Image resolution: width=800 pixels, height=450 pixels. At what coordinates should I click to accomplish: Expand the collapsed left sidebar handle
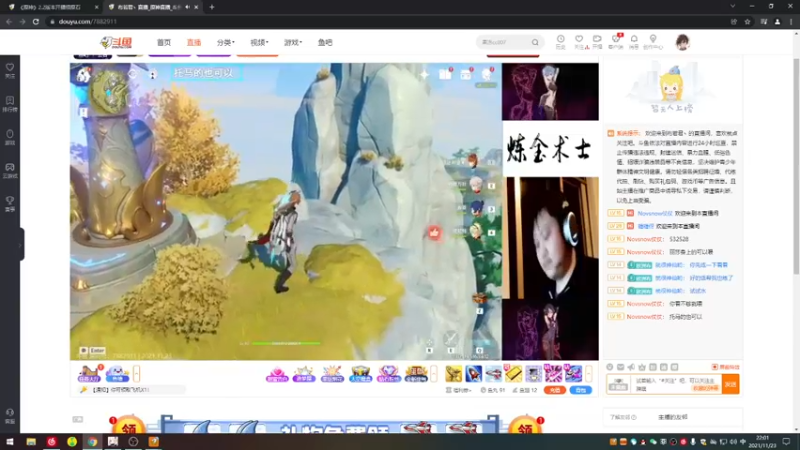21,244
